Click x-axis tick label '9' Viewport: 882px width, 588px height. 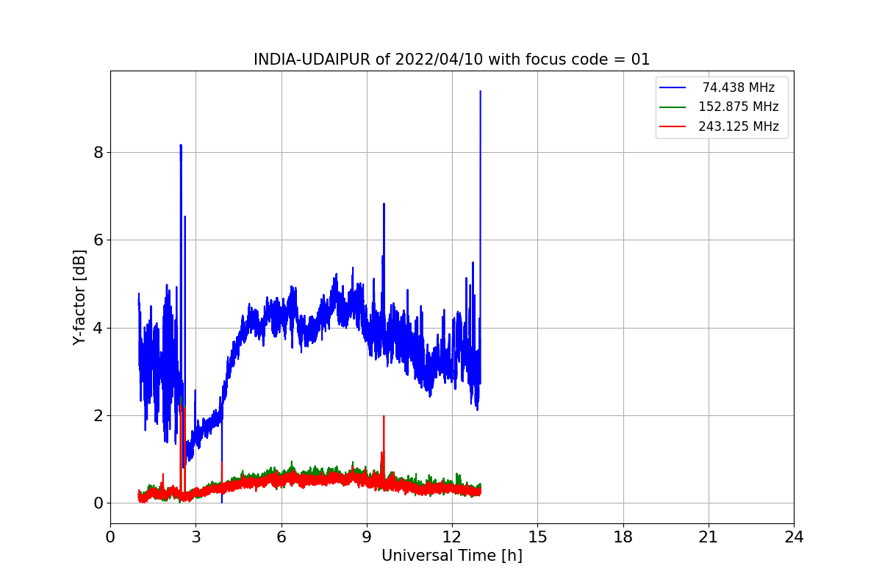click(x=367, y=537)
